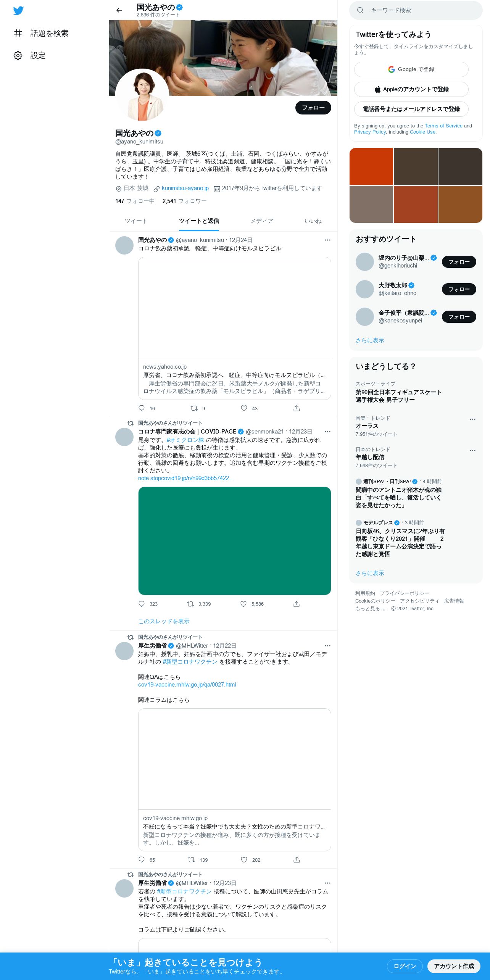The height and width of the screenshot is (980, 490).
Task: Open 利用規約 footer link
Action: coord(365,593)
